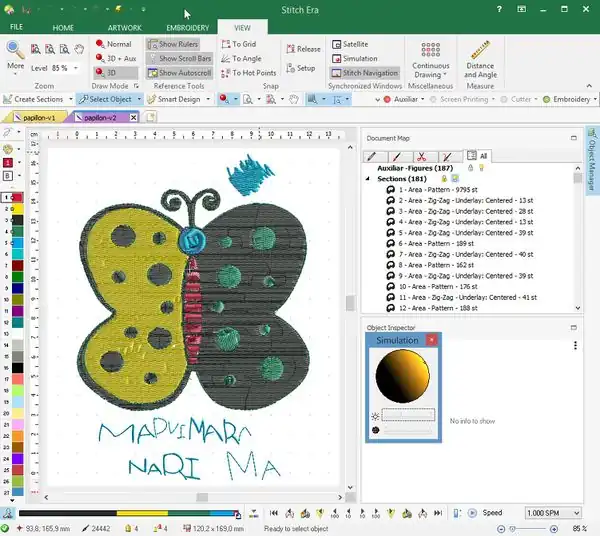Image resolution: width=600 pixels, height=536 pixels.
Task: Select the scissors tab in Document Map
Action: click(422, 156)
